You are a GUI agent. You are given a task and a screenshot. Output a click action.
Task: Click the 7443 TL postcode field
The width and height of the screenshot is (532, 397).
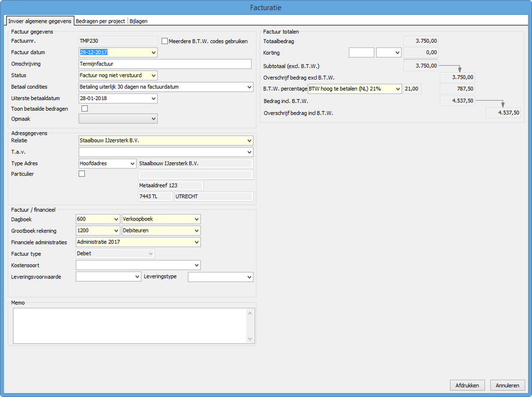155,196
